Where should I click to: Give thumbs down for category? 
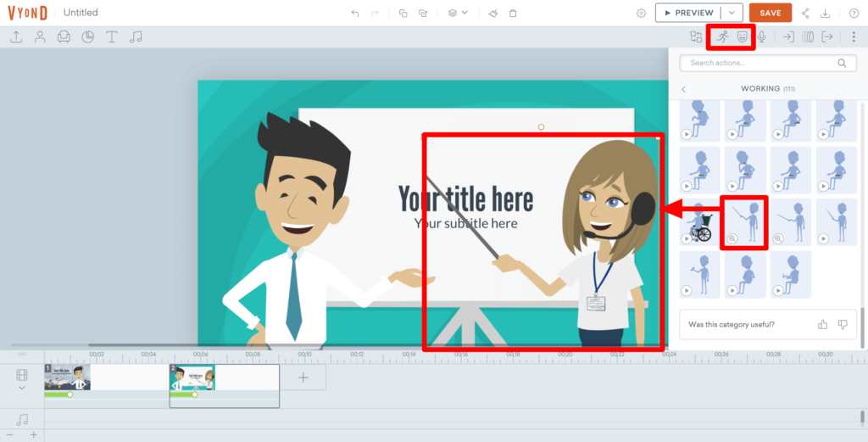click(843, 325)
